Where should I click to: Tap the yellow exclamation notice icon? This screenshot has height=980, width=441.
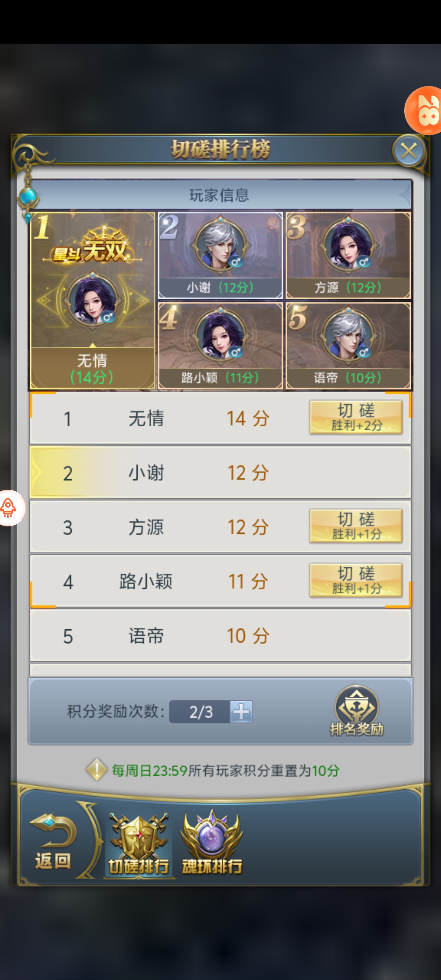pyautogui.click(x=97, y=770)
